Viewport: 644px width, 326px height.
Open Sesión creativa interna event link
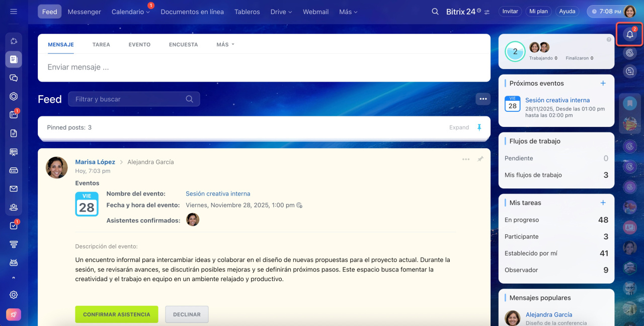(218, 193)
